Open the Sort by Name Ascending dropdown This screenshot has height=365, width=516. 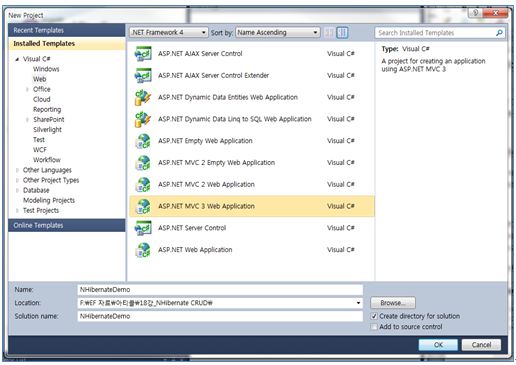[278, 33]
